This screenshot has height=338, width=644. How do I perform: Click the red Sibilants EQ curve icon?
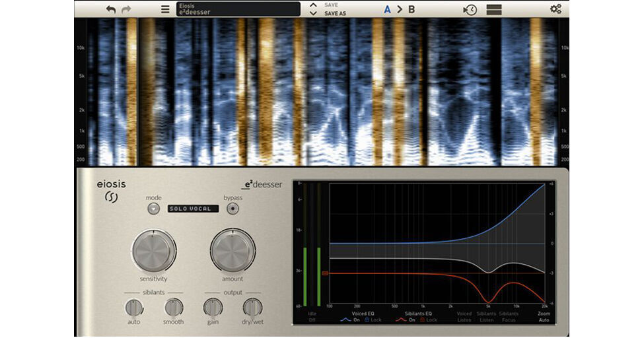tap(402, 320)
